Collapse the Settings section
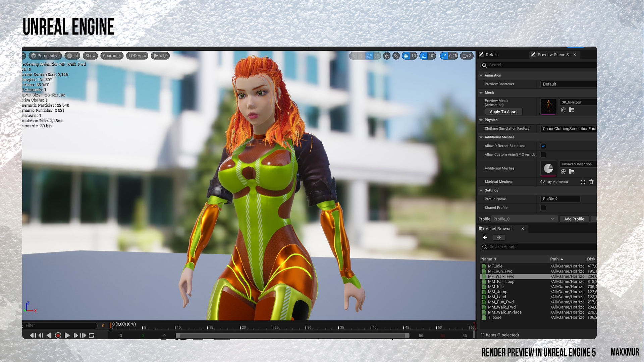 tap(481, 190)
